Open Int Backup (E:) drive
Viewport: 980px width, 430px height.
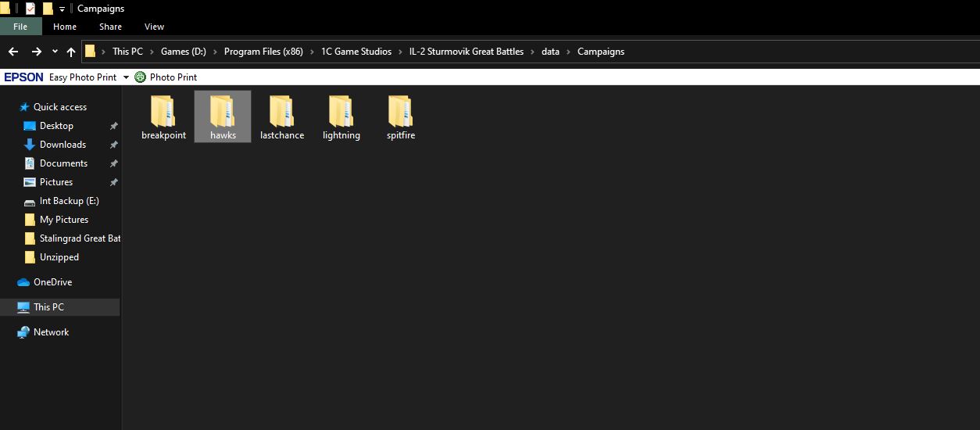[x=69, y=201]
